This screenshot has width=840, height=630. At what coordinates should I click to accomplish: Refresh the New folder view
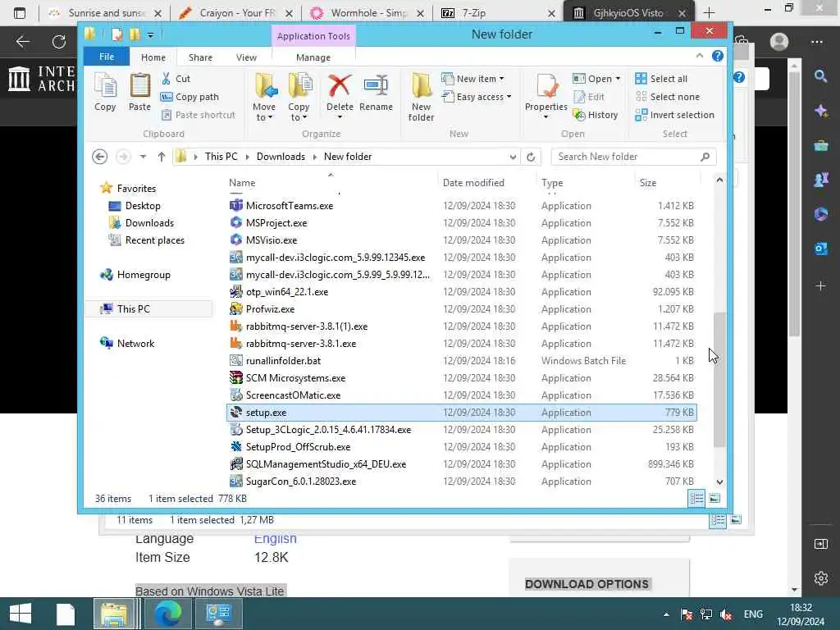[531, 157]
